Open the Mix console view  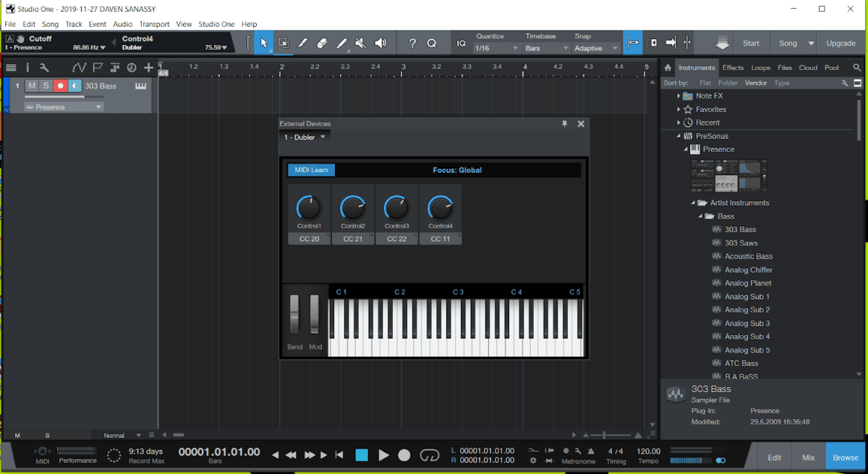809,457
